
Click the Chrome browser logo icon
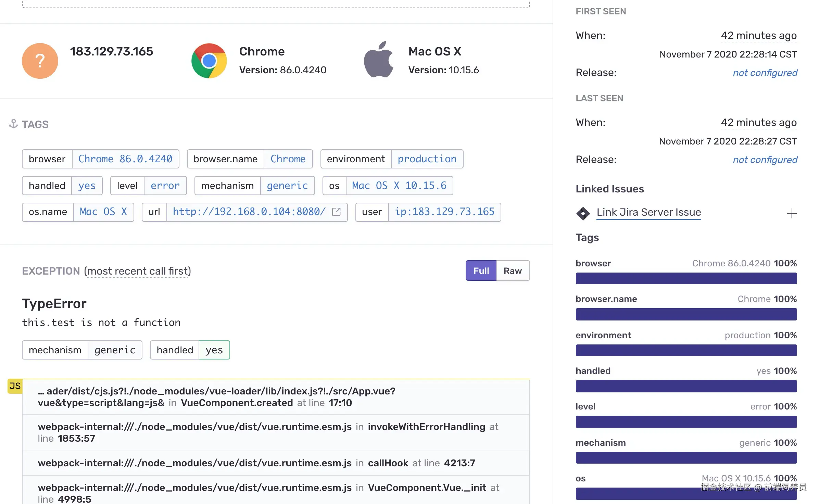209,61
